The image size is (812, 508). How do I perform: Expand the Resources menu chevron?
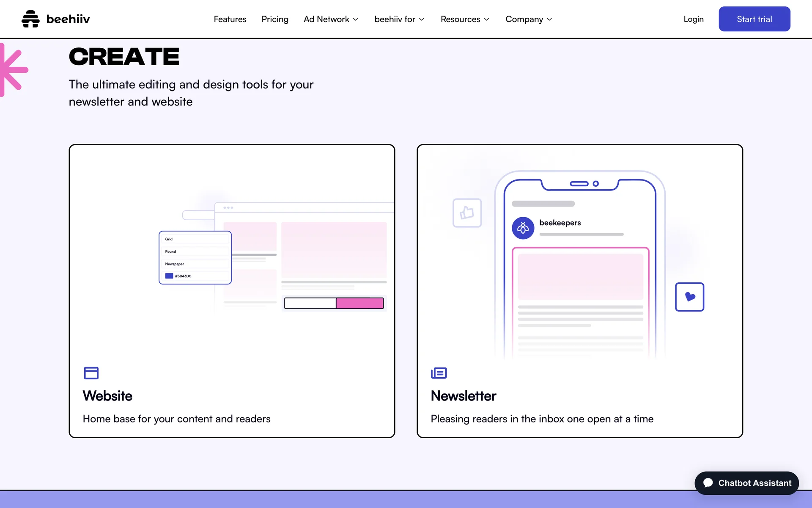point(486,19)
